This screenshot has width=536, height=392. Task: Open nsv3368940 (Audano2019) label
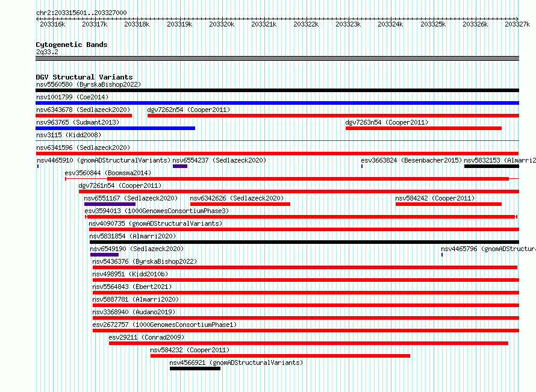[134, 312]
